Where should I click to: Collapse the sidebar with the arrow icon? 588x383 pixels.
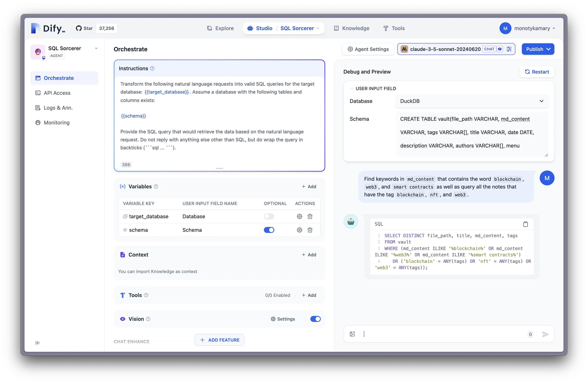[38, 343]
